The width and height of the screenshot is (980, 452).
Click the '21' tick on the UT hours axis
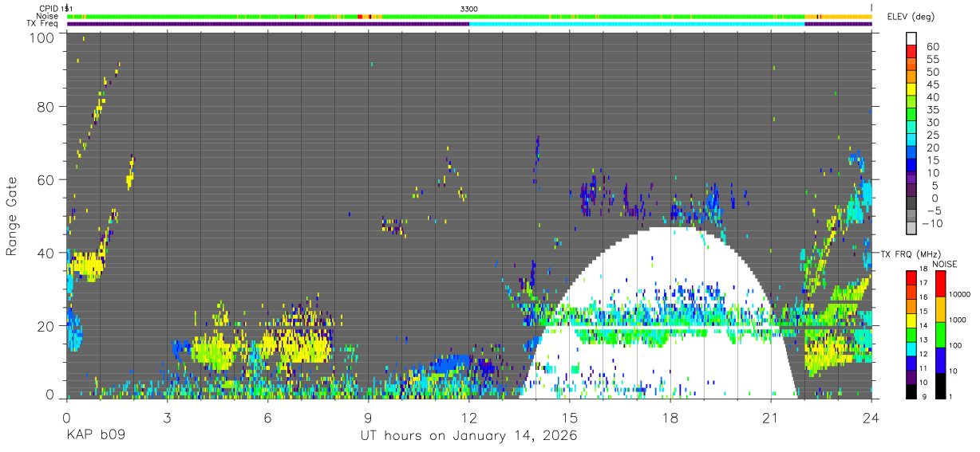(771, 417)
